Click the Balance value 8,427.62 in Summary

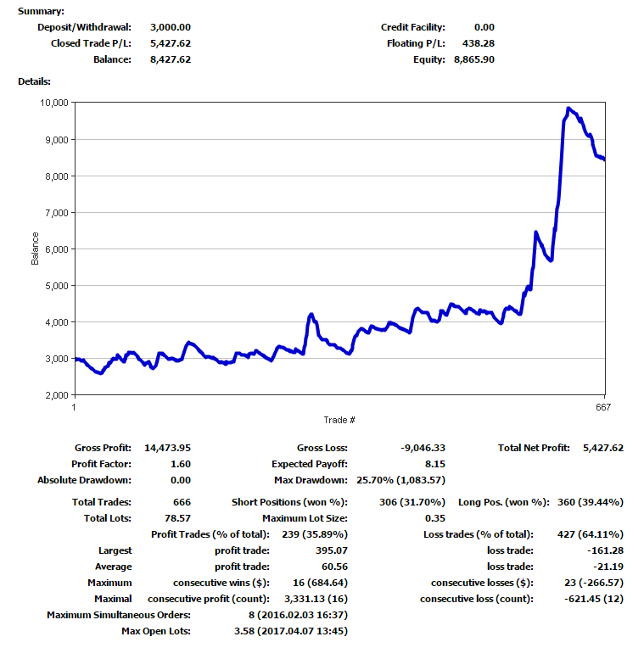click(x=170, y=59)
